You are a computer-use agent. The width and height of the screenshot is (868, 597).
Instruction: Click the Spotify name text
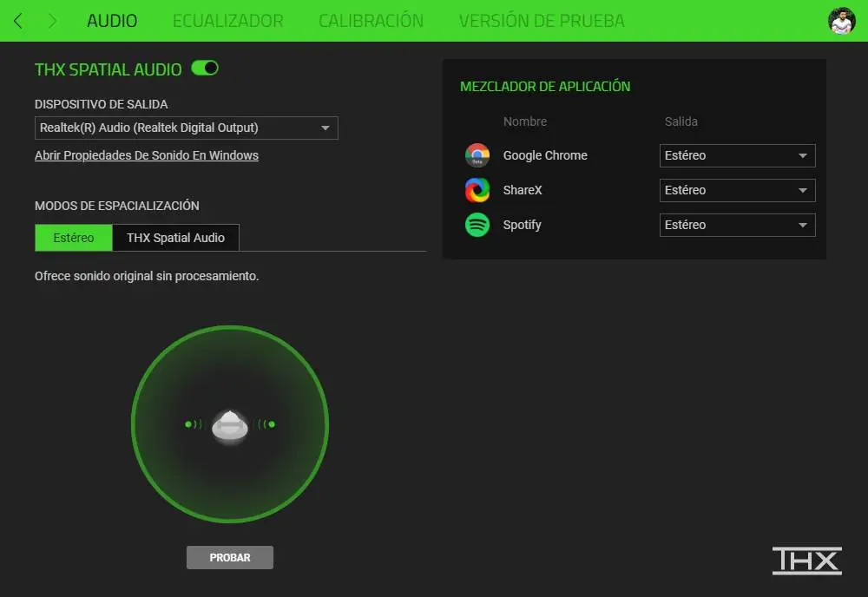(522, 226)
